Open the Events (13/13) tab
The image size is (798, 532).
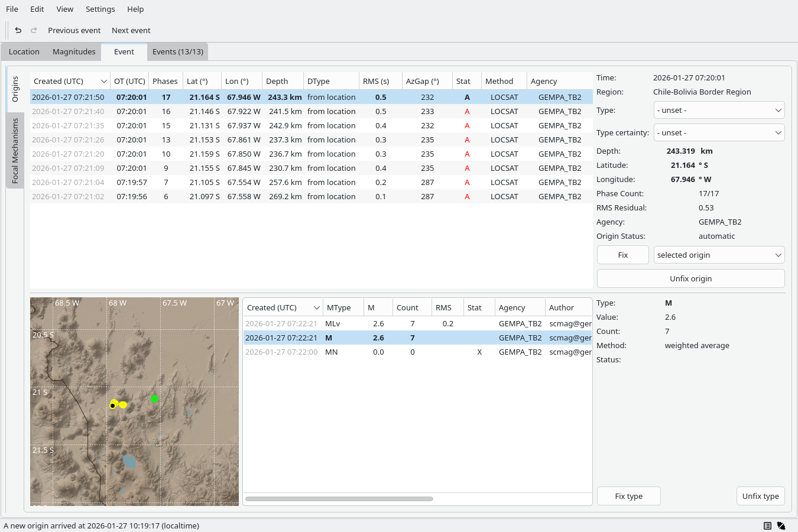(177, 51)
